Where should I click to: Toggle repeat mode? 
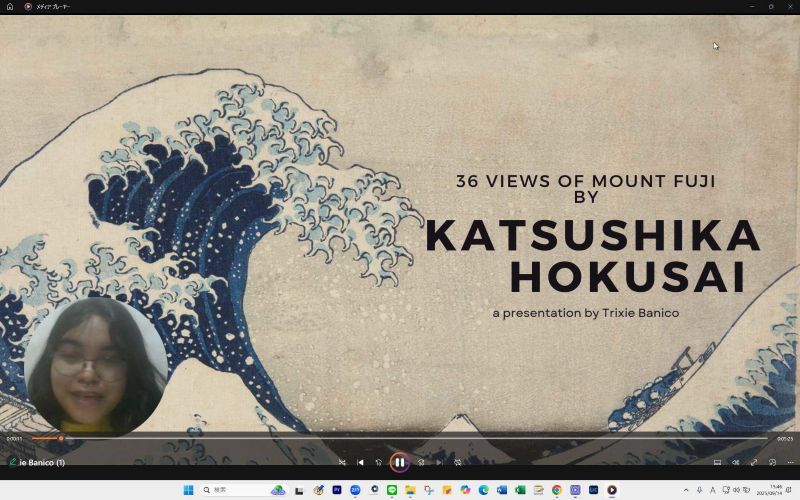coord(458,462)
